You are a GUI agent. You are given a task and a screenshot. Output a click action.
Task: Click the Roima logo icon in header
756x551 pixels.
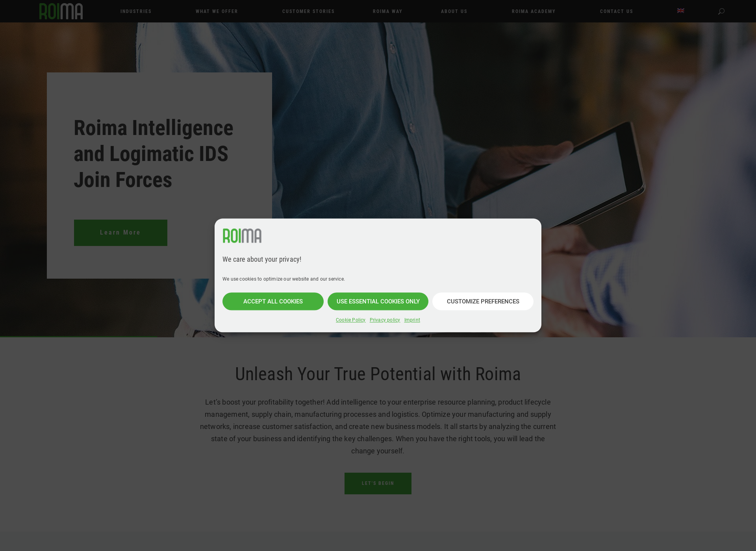(x=61, y=11)
